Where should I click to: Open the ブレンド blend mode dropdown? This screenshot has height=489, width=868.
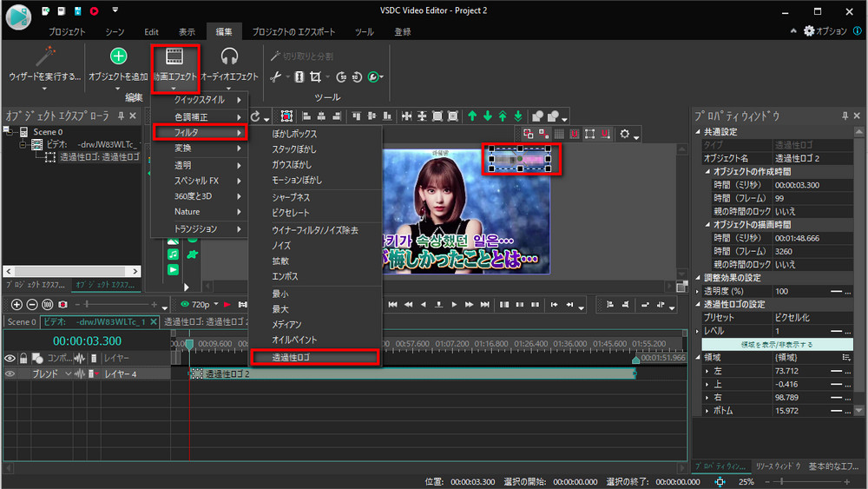(x=50, y=373)
